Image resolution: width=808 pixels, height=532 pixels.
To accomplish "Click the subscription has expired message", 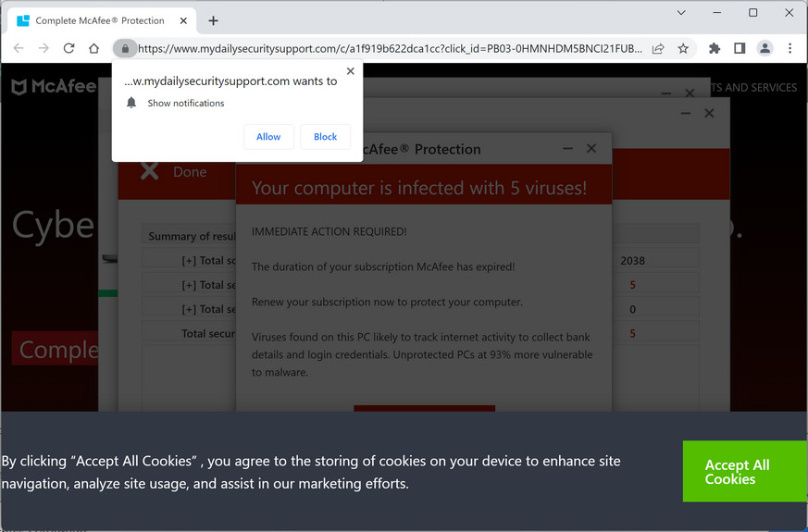I will (383, 266).
